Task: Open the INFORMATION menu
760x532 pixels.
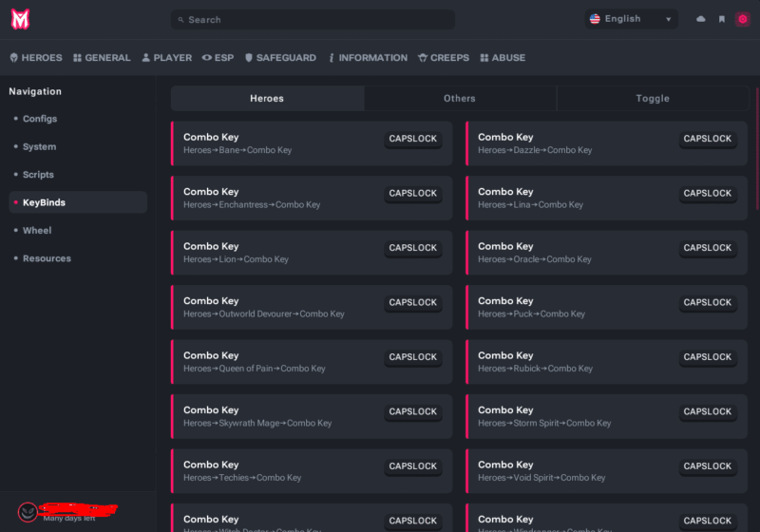Action: 368,58
